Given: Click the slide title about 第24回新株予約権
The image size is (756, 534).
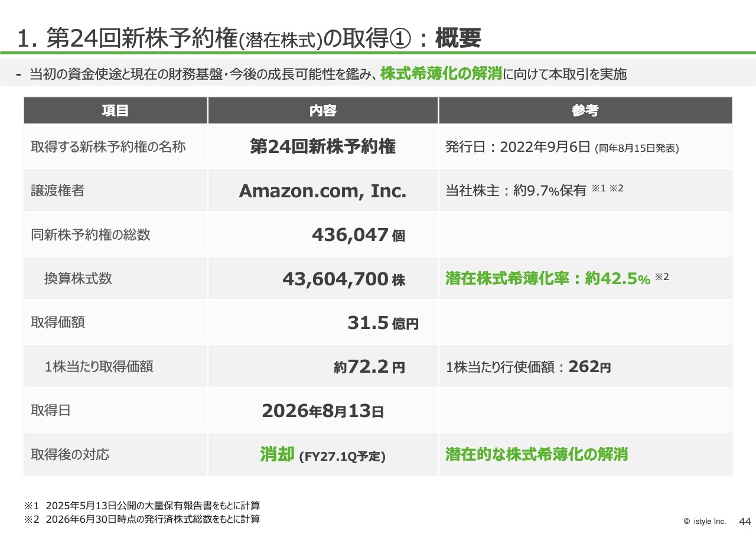Looking at the screenshot, I should [x=249, y=39].
